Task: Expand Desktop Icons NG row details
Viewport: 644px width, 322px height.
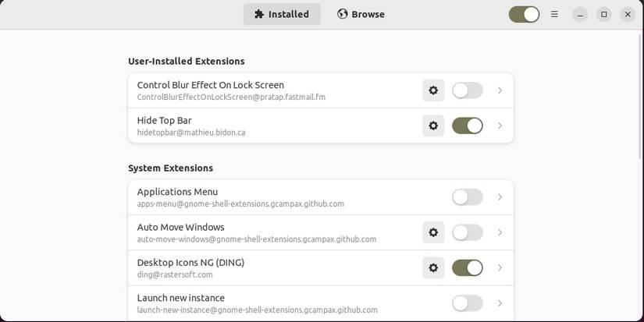Action: (500, 267)
